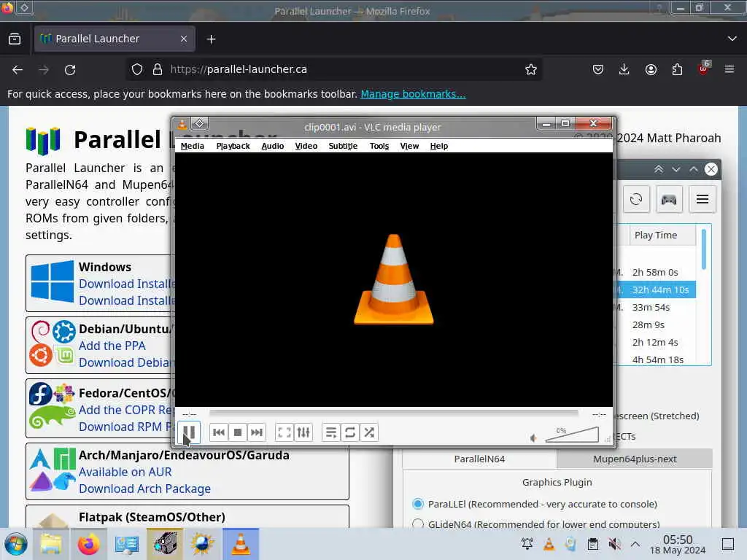Show the VLC playlist
747x560 pixels.
(331, 432)
